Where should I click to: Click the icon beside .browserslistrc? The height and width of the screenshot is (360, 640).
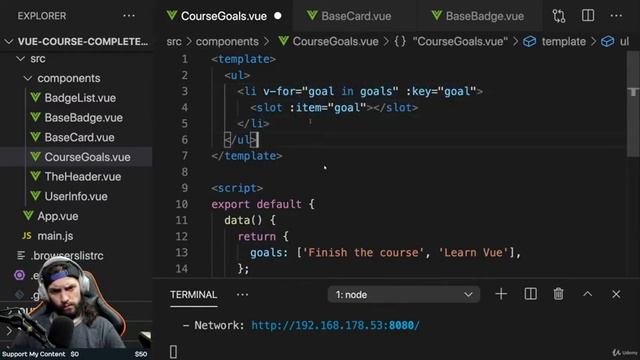pos(21,256)
